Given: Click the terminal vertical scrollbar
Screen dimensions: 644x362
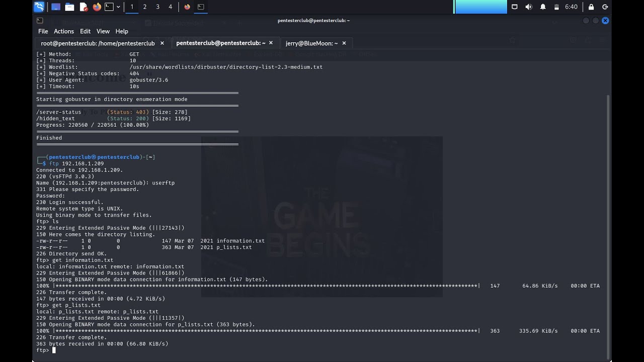Looking at the screenshot, I should coord(608,226).
